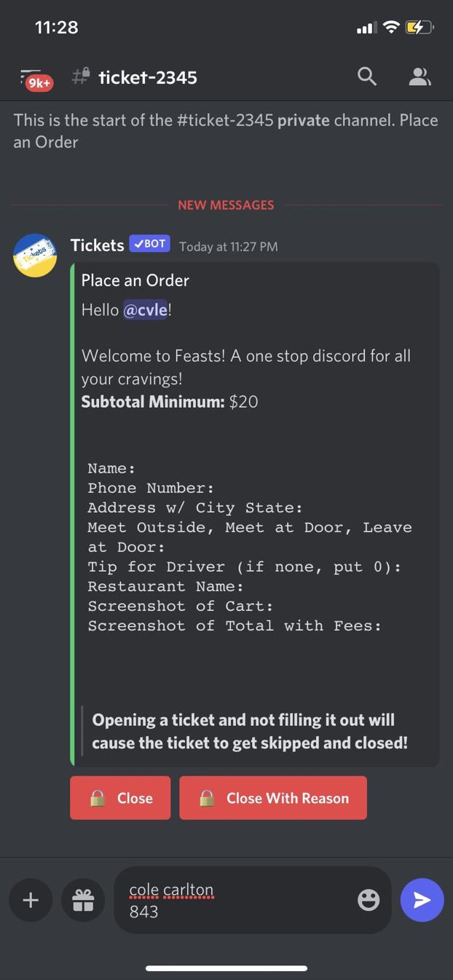Viewport: 453px width, 980px height.
Task: View the member list icon
Action: [x=420, y=76]
